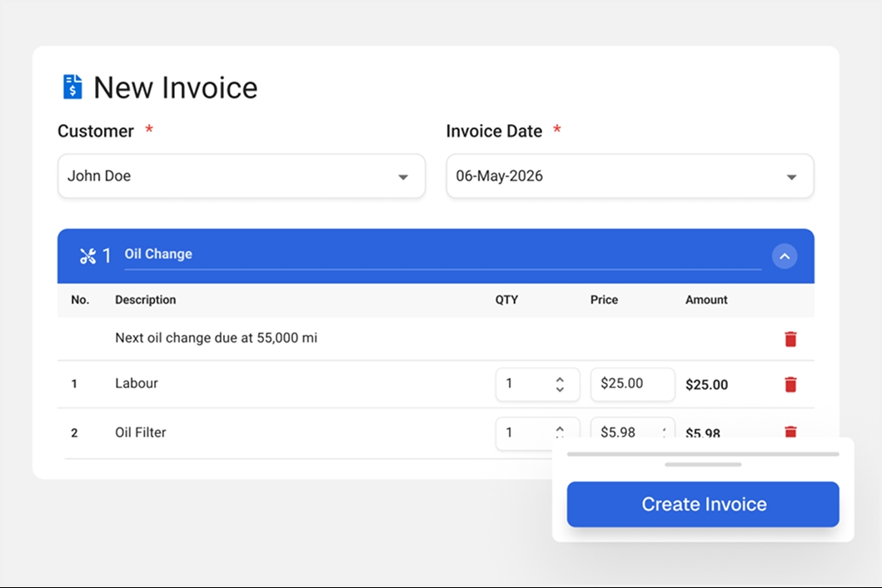Click the Oil Filter description text

coord(141,432)
